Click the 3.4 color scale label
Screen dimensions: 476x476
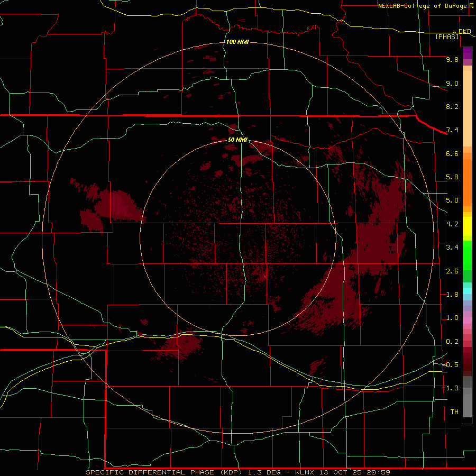452,248
